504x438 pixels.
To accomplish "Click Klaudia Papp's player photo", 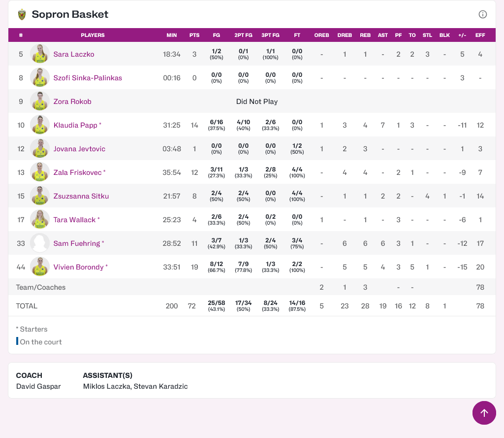I will [40, 125].
